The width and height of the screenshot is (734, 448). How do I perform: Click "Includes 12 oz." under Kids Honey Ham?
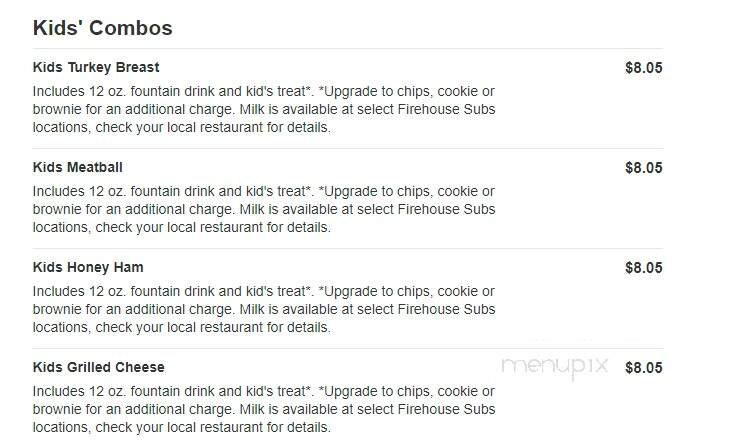click(76, 291)
